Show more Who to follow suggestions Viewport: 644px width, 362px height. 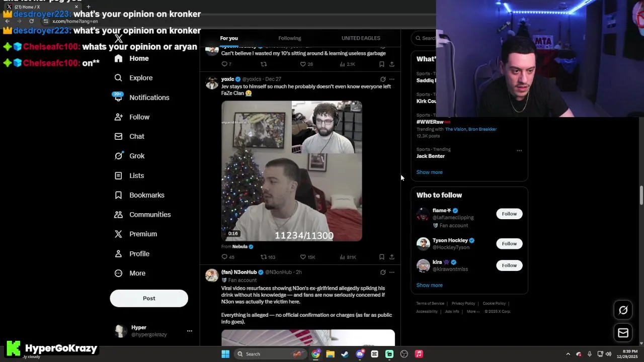[x=429, y=285]
